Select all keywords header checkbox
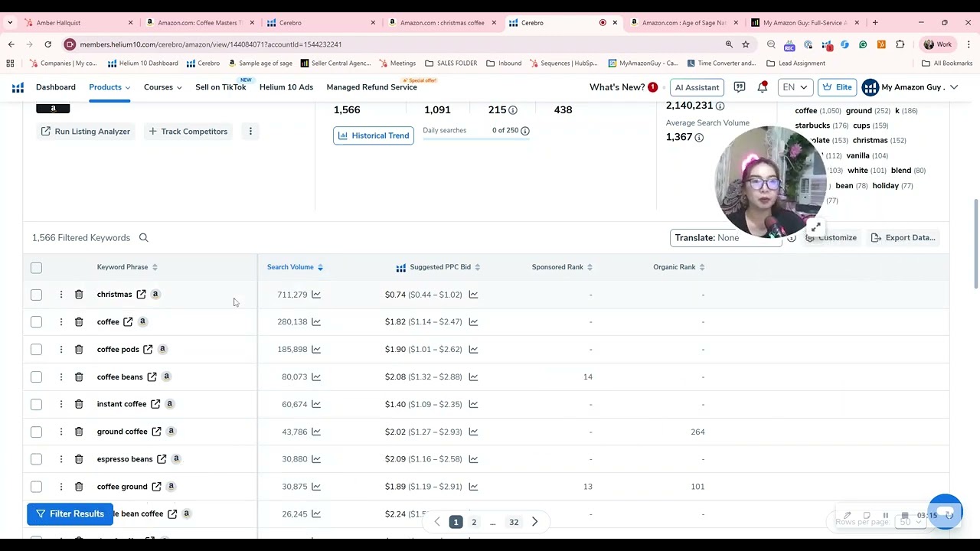The width and height of the screenshot is (980, 551). click(36, 268)
